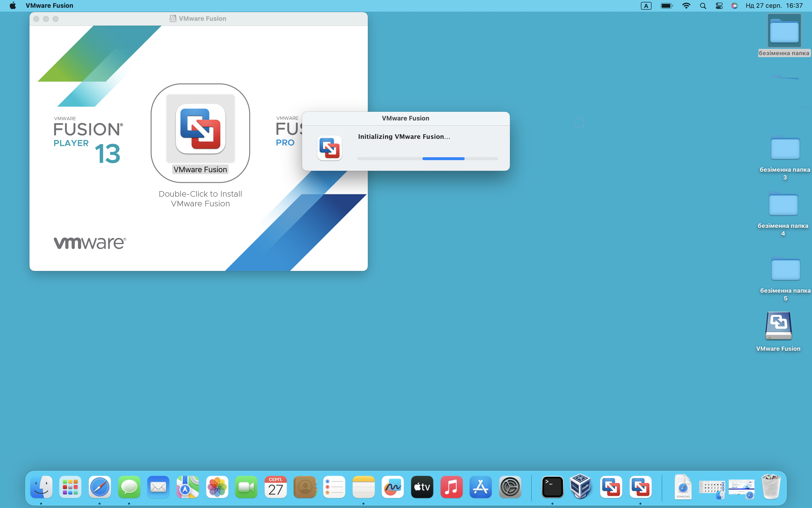Viewport: 812px width, 508px height.
Task: Open Calendar from the Dock
Action: coord(275,486)
